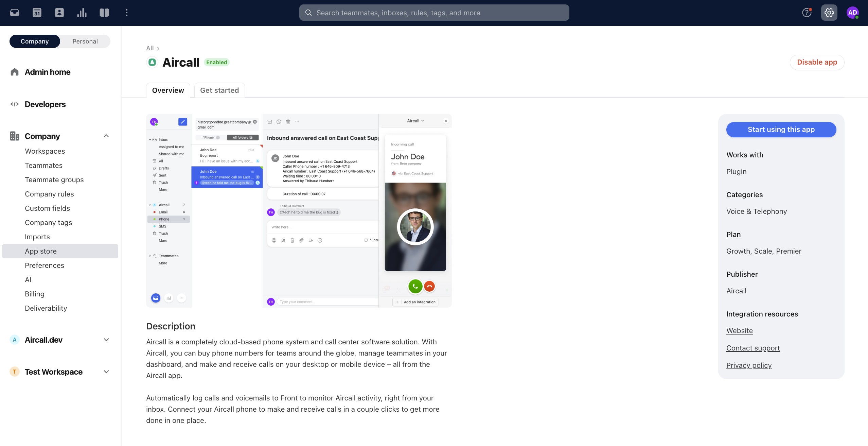Click the Aircall app logo beside title
This screenshot has height=446, width=868.
click(153, 62)
